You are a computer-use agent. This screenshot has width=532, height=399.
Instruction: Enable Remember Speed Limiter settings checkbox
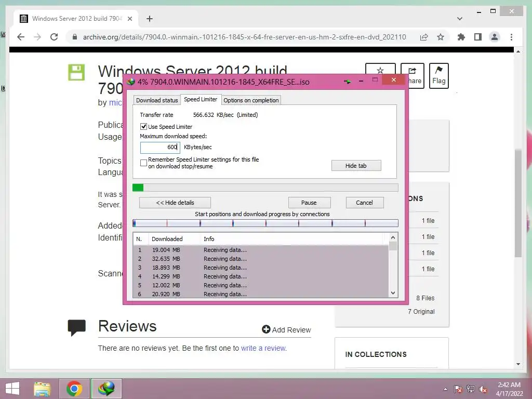coord(143,163)
